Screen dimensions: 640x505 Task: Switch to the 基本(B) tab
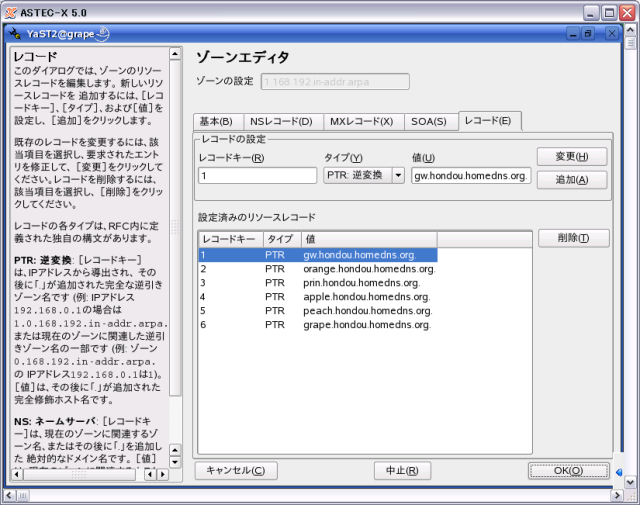[x=215, y=121]
